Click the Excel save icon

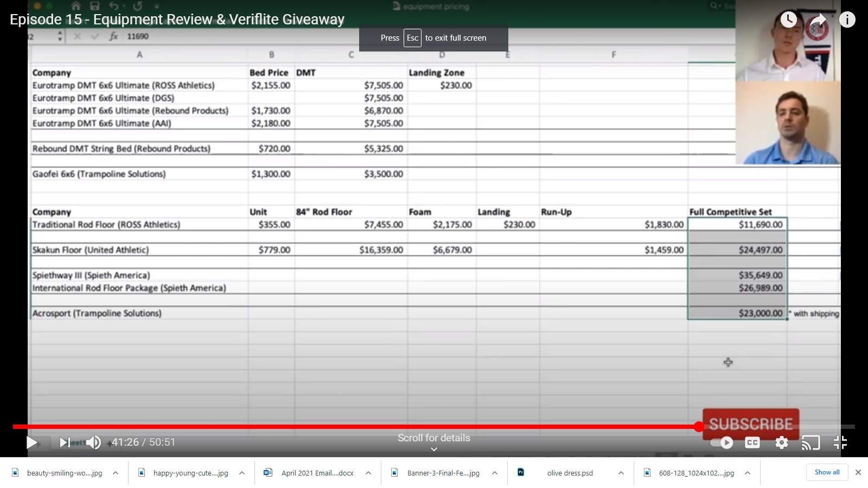pos(95,6)
